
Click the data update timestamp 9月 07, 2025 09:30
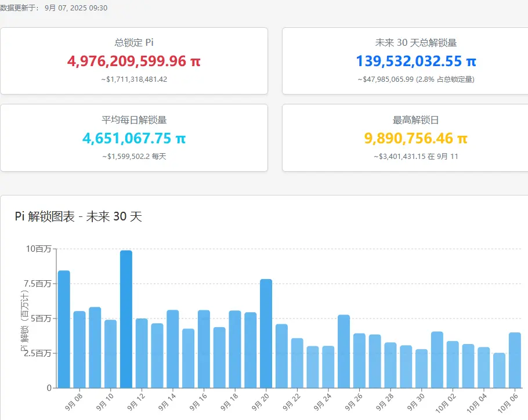point(76,8)
